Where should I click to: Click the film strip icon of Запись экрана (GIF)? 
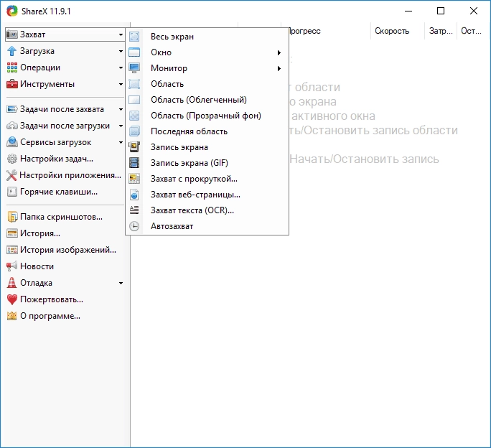coord(134,162)
